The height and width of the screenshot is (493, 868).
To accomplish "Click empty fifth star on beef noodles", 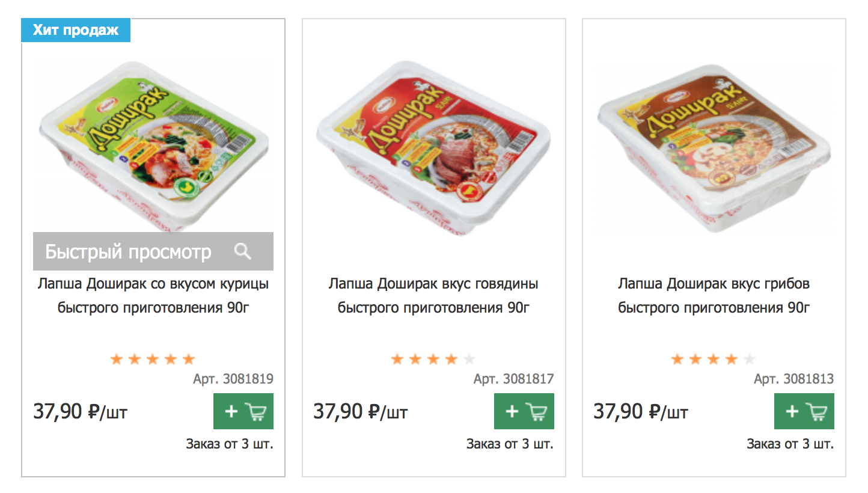I will tap(469, 360).
